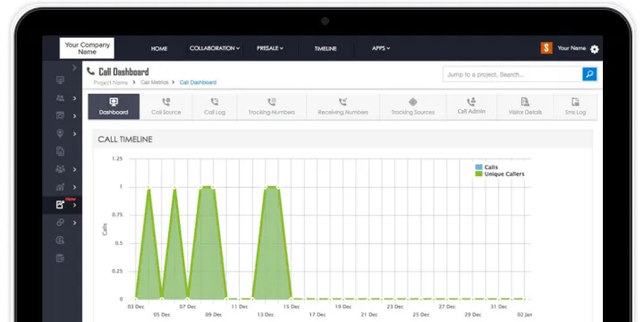Open the analytics chart sidebar icon
The image size is (644, 322).
61,187
